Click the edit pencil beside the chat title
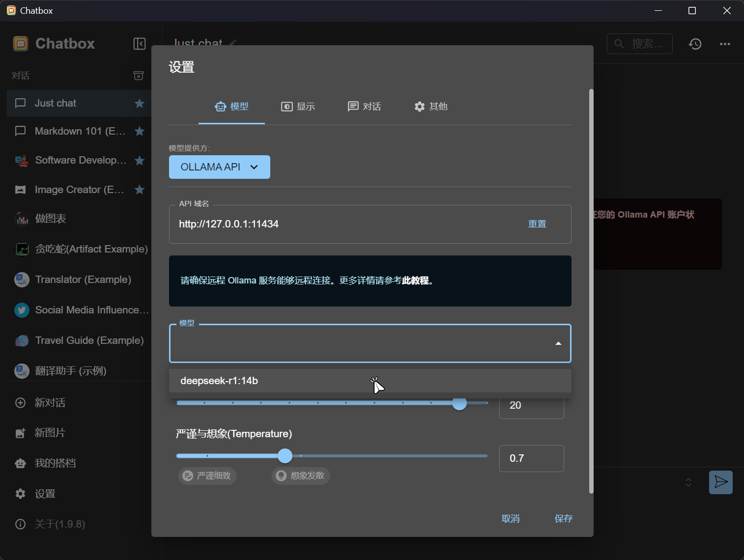The height and width of the screenshot is (560, 744). click(232, 43)
